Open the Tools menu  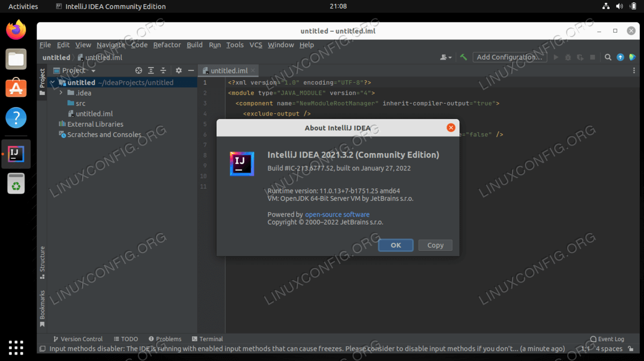click(235, 45)
